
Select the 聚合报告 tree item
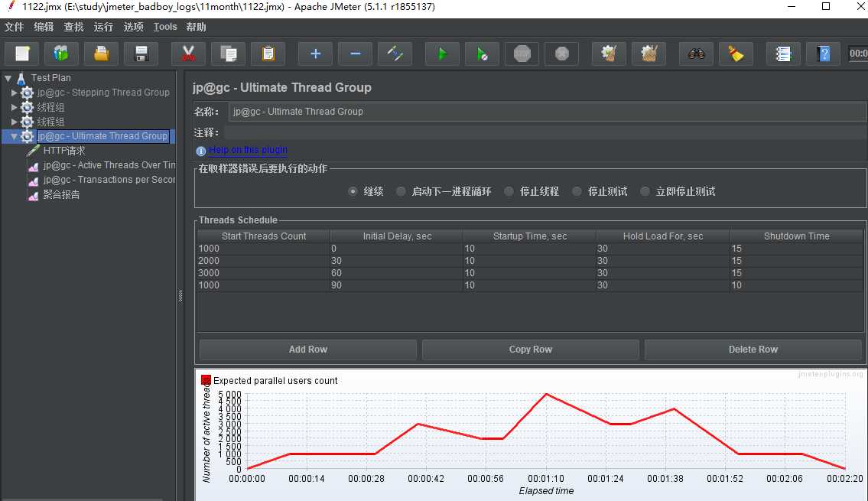(61, 194)
